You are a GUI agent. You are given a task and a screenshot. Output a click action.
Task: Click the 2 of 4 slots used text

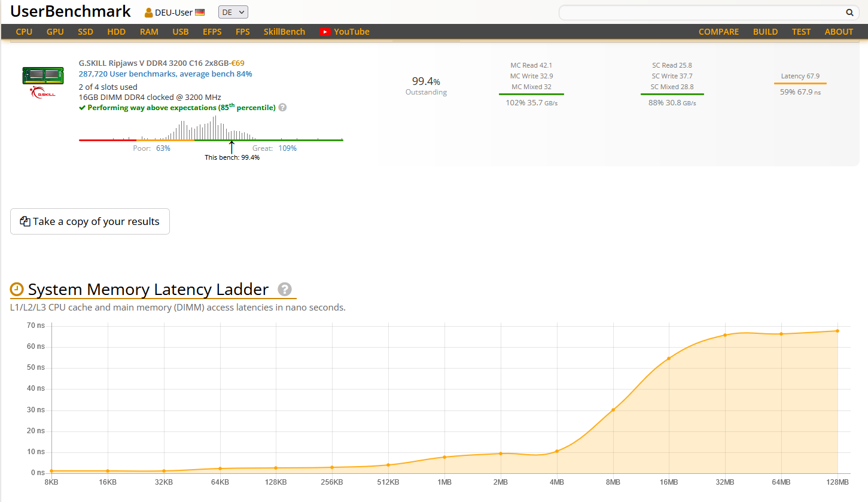click(x=108, y=87)
